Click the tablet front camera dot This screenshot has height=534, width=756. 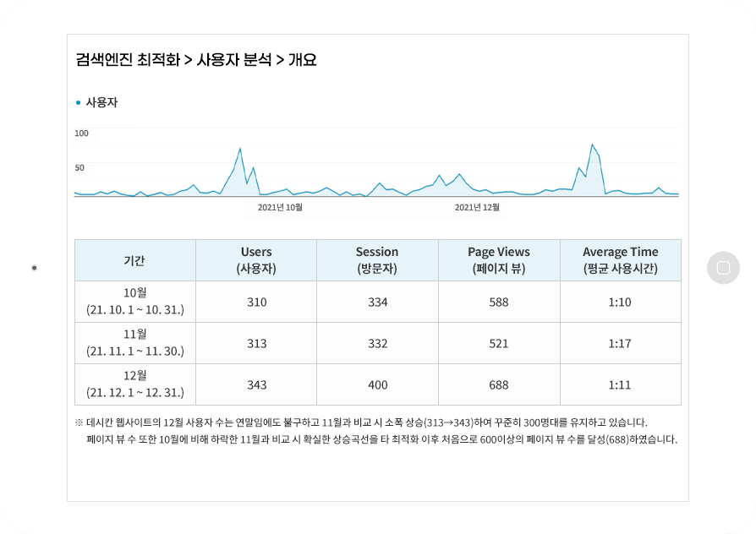point(34,268)
